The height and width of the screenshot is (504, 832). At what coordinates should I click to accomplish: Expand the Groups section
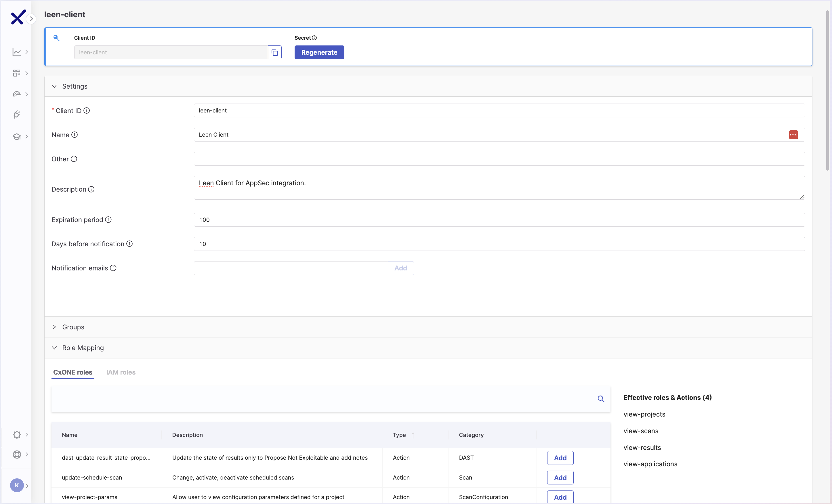point(54,327)
